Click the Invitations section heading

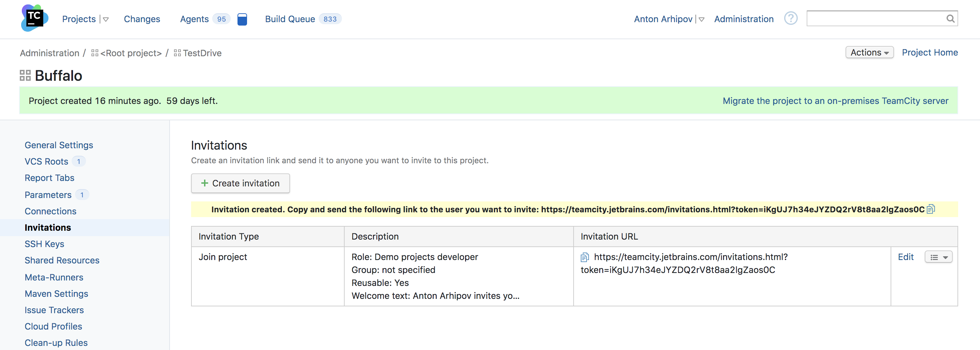(x=219, y=145)
